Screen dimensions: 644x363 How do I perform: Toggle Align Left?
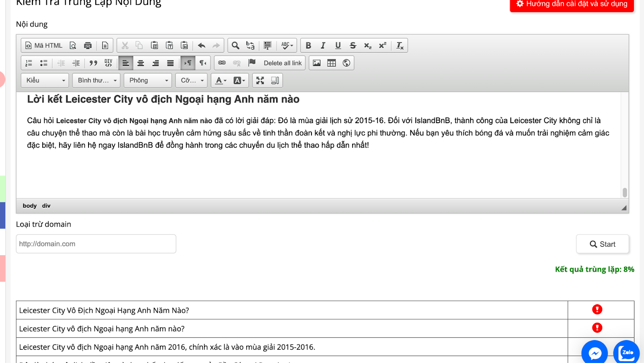click(126, 63)
